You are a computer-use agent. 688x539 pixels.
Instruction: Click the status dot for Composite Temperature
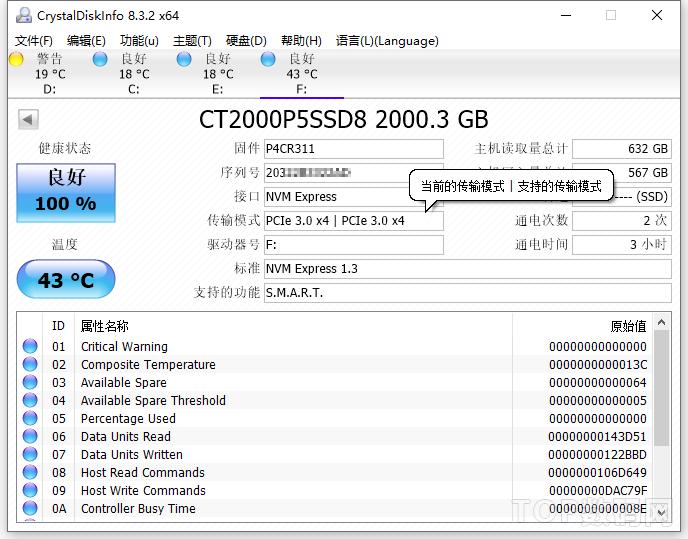pyautogui.click(x=30, y=364)
